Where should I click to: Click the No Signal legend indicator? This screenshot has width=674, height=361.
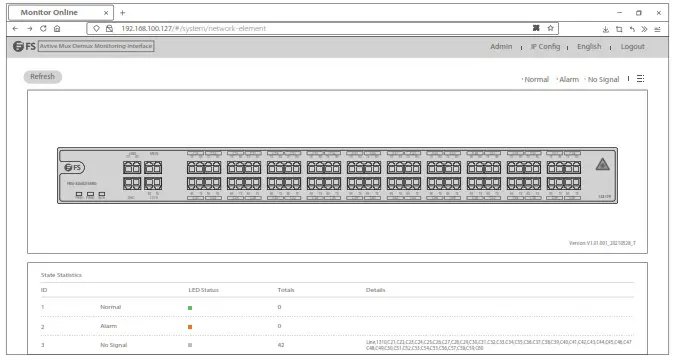(602, 80)
